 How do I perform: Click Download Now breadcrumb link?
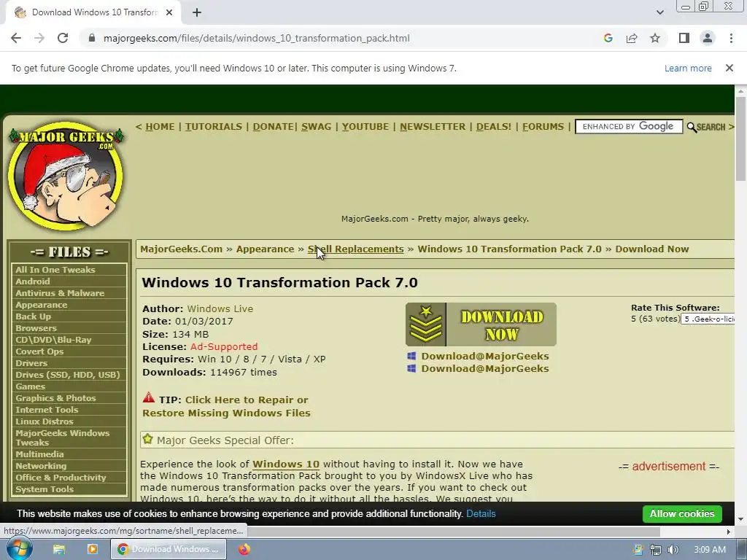click(x=651, y=249)
